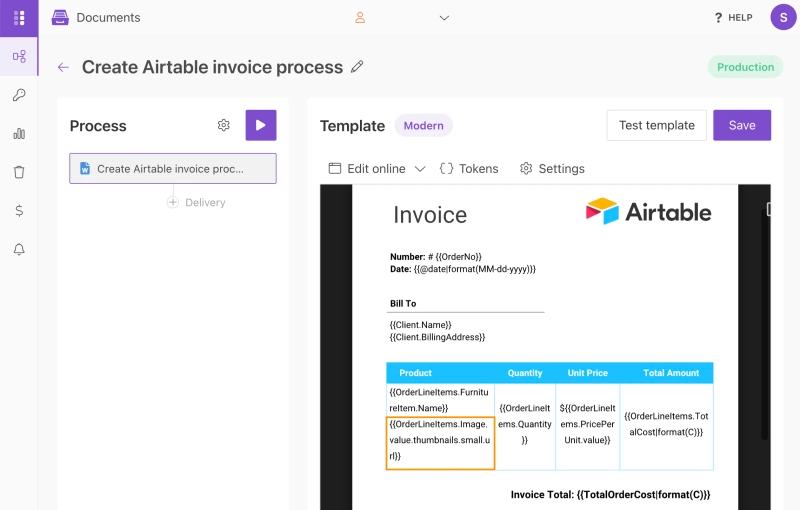
Task: Expand the workspace dropdown chevron
Action: tap(444, 18)
